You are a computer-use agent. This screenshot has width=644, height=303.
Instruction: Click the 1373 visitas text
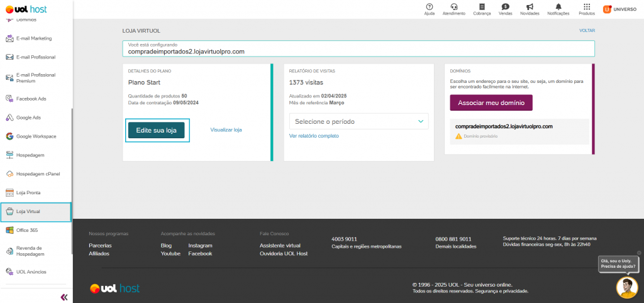tap(306, 82)
